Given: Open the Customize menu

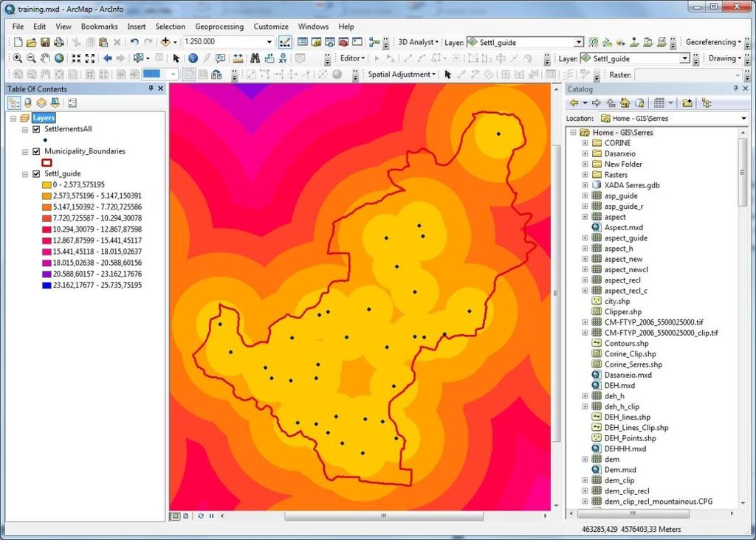Looking at the screenshot, I should tap(271, 27).
